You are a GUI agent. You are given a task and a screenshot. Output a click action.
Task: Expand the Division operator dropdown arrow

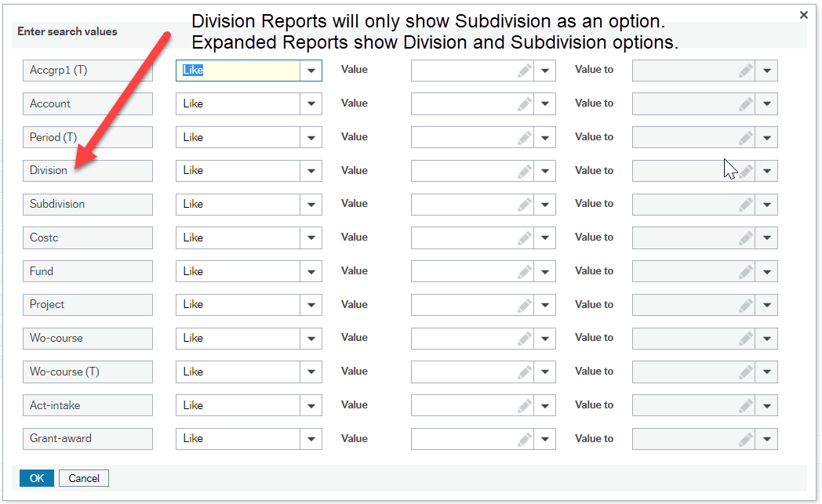(x=311, y=171)
